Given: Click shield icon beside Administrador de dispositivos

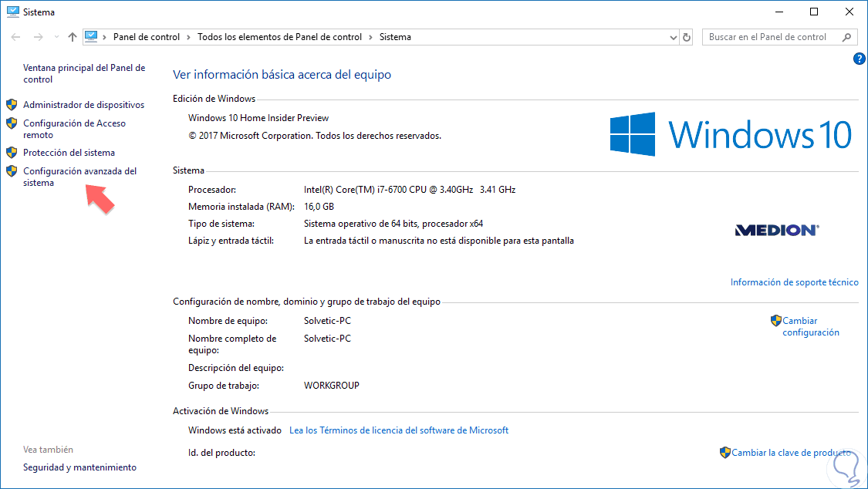Looking at the screenshot, I should click(12, 105).
